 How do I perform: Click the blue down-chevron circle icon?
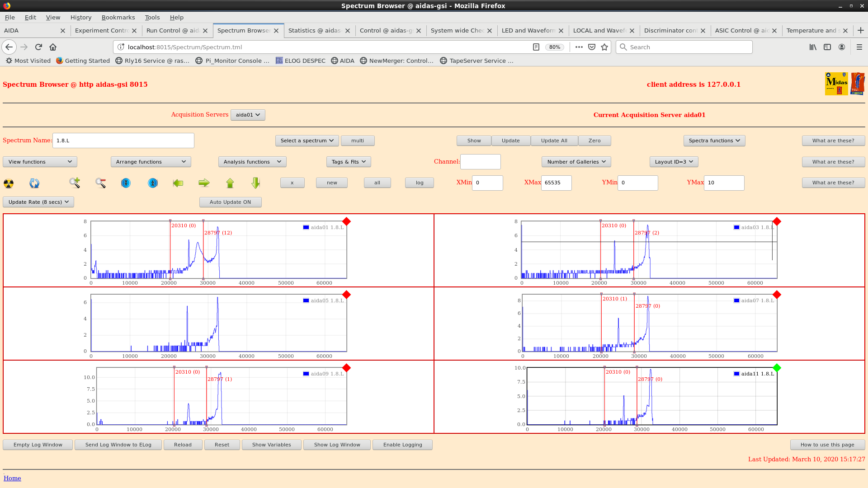click(x=126, y=183)
